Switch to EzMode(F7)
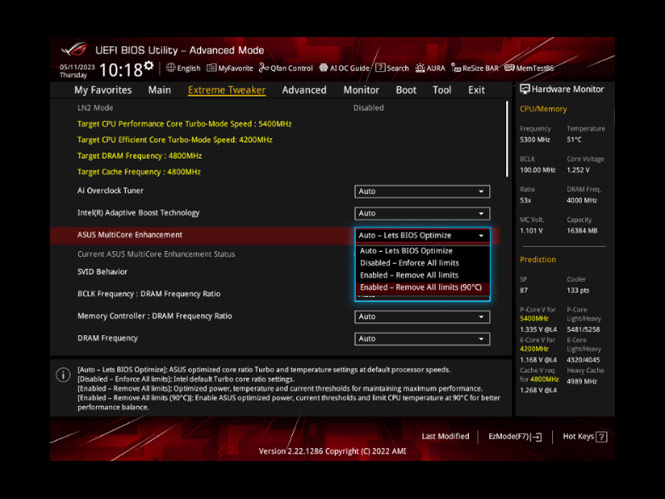Viewport: 665px width, 499px height. (x=515, y=437)
